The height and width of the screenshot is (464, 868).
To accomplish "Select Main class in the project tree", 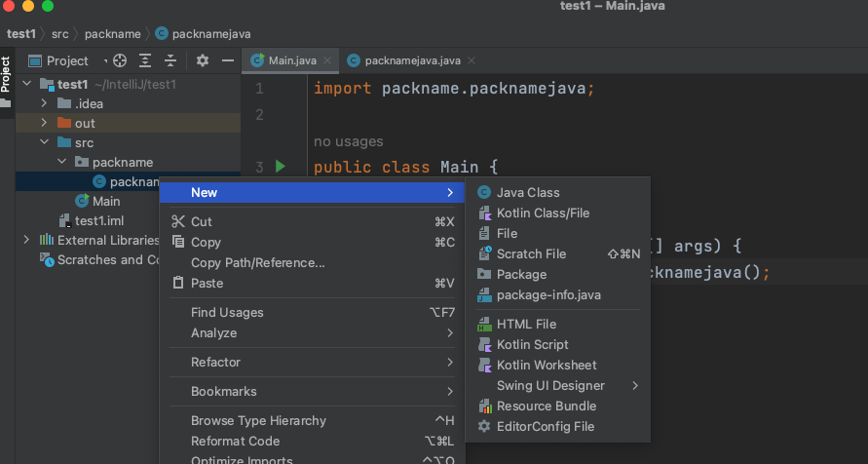I will pos(105,201).
